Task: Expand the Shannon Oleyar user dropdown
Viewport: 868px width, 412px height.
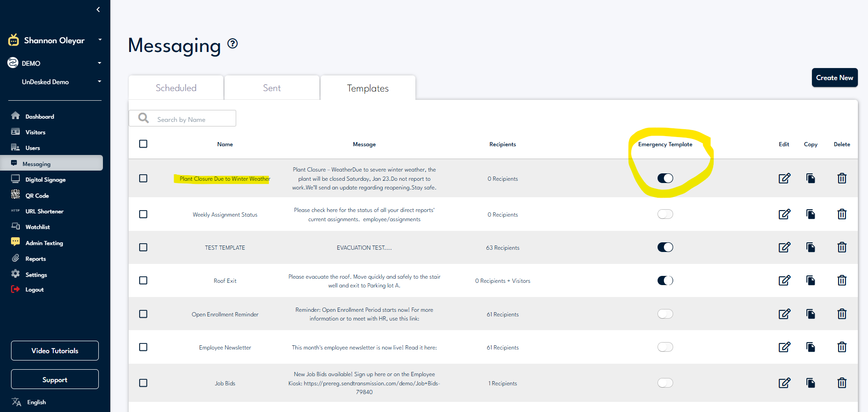Action: point(100,40)
